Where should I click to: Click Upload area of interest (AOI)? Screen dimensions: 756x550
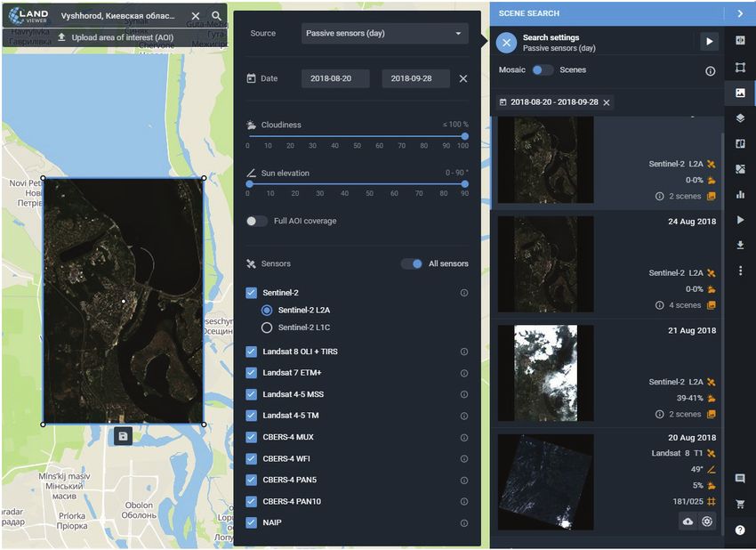pos(116,37)
